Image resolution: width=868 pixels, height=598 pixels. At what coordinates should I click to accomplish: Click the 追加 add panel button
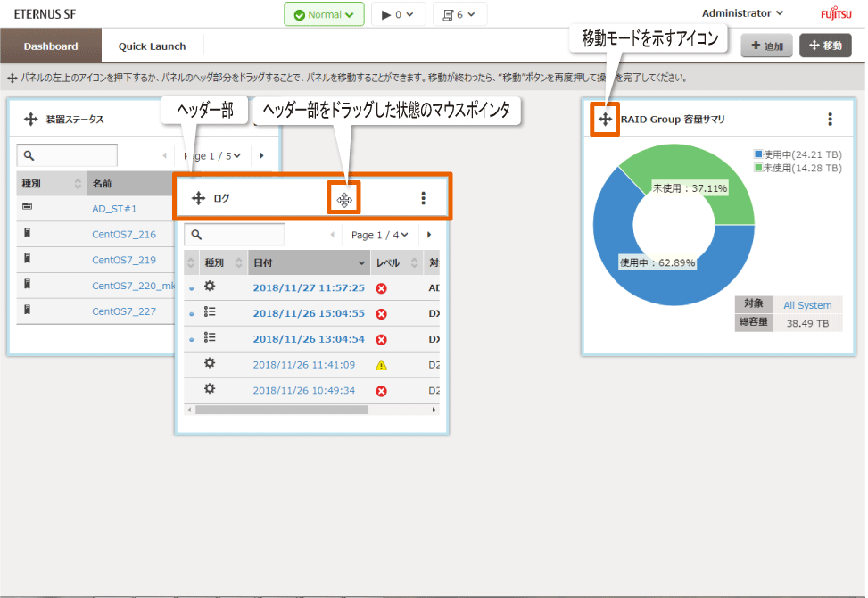(766, 46)
